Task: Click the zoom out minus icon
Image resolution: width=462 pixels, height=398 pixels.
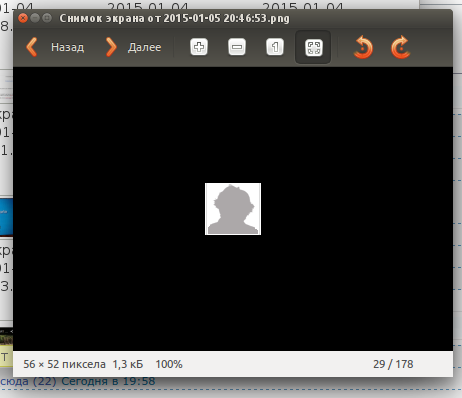Action: click(237, 47)
